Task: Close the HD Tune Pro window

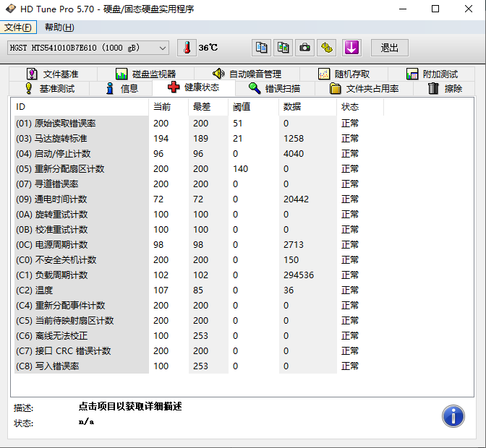Action: (x=469, y=9)
